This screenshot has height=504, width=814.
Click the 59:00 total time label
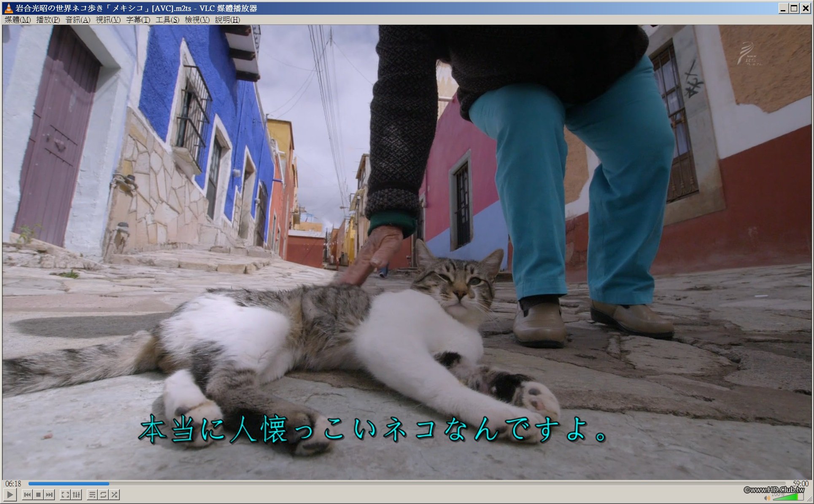pos(800,484)
